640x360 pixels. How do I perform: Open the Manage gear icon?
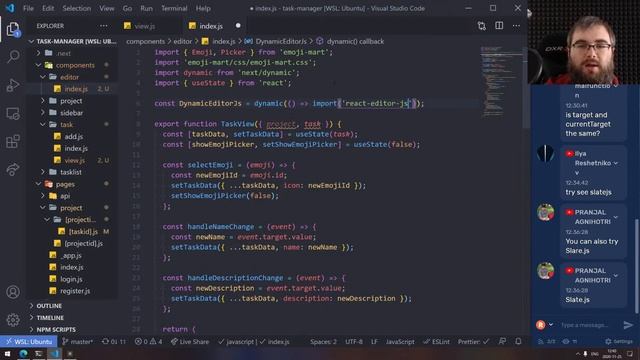(13, 320)
